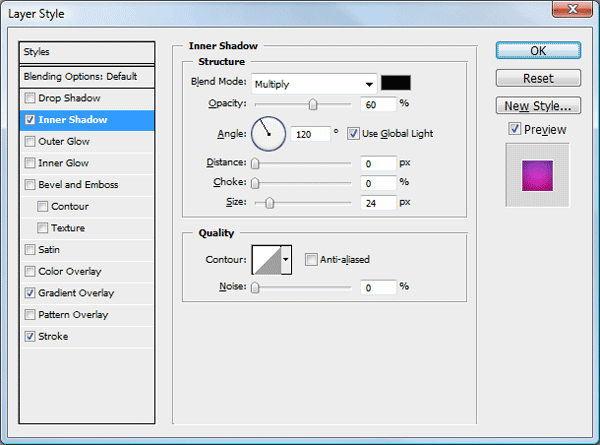This screenshot has width=600, height=445.
Task: Click the Distance value field
Action: (378, 163)
